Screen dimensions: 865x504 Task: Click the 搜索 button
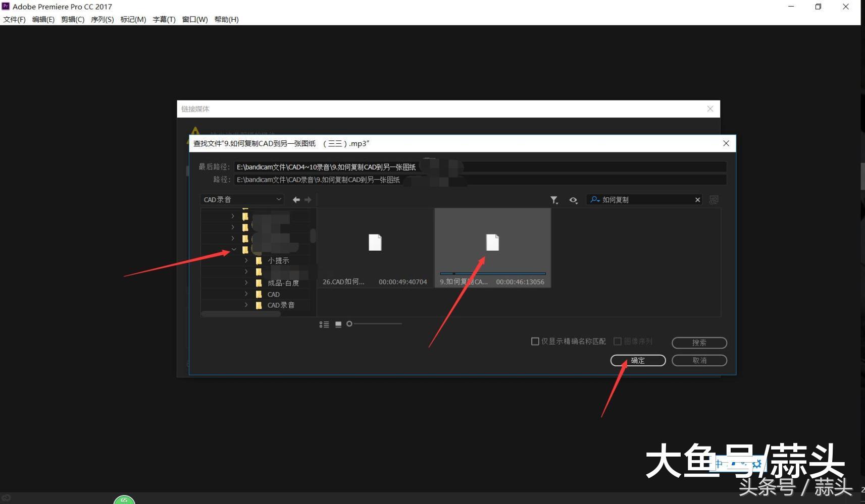tap(699, 343)
